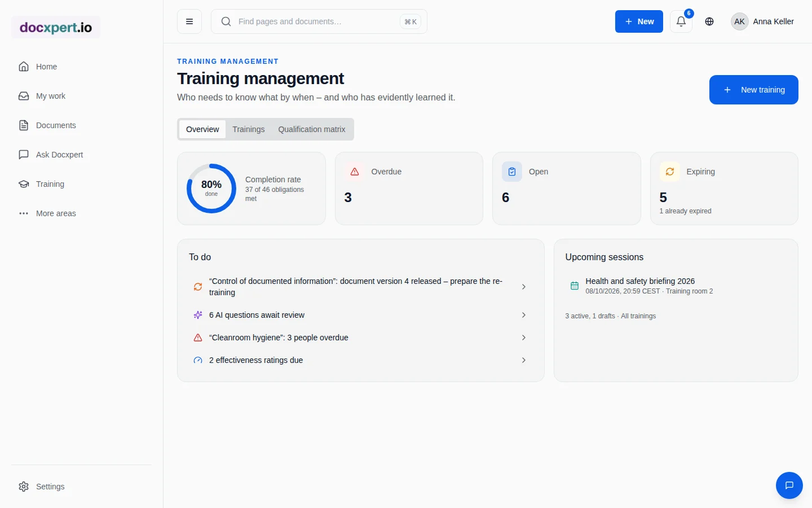
Task: Click the Open clipboard icon
Action: click(512, 172)
